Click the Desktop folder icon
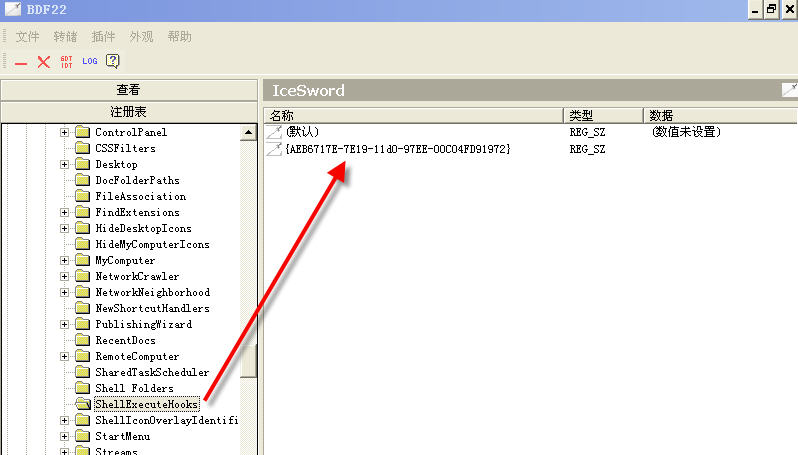This screenshot has width=798, height=455. tap(82, 164)
